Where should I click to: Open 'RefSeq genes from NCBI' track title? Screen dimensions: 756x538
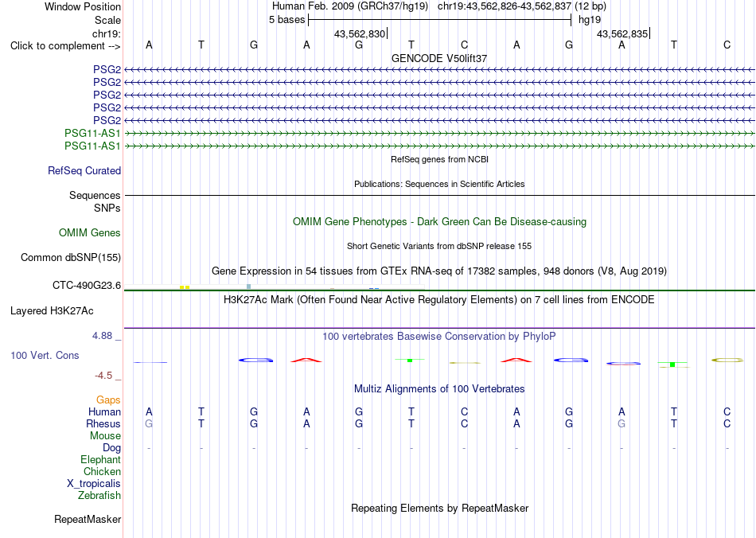click(440, 159)
